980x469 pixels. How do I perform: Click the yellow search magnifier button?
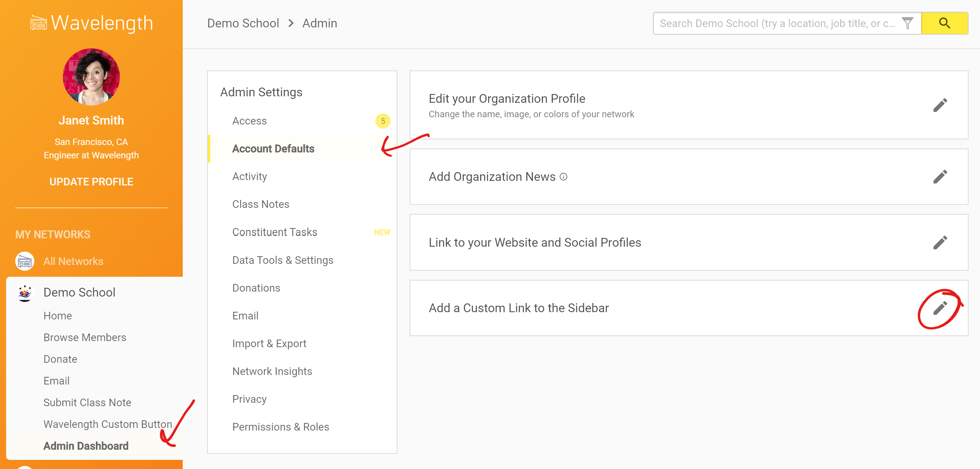click(944, 23)
